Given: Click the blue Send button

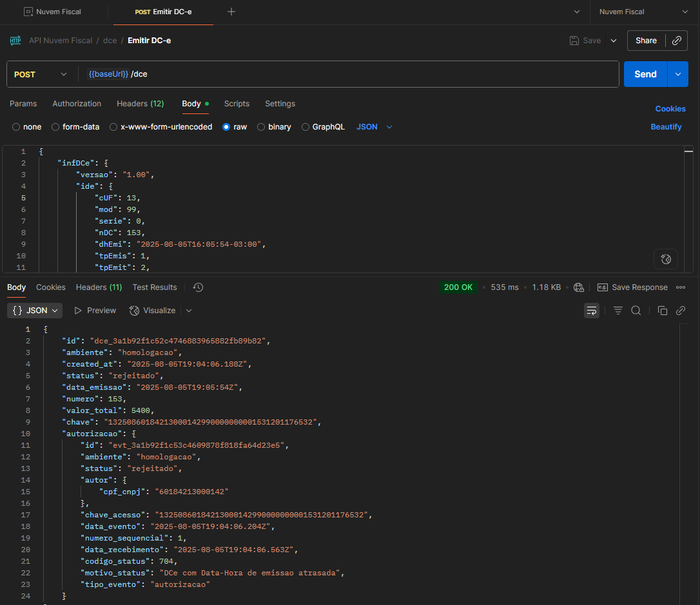Looking at the screenshot, I should (645, 74).
